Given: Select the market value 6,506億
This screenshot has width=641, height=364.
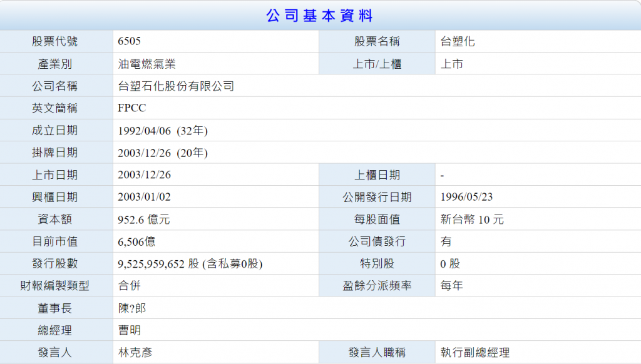Looking at the screenshot, I should (137, 241).
